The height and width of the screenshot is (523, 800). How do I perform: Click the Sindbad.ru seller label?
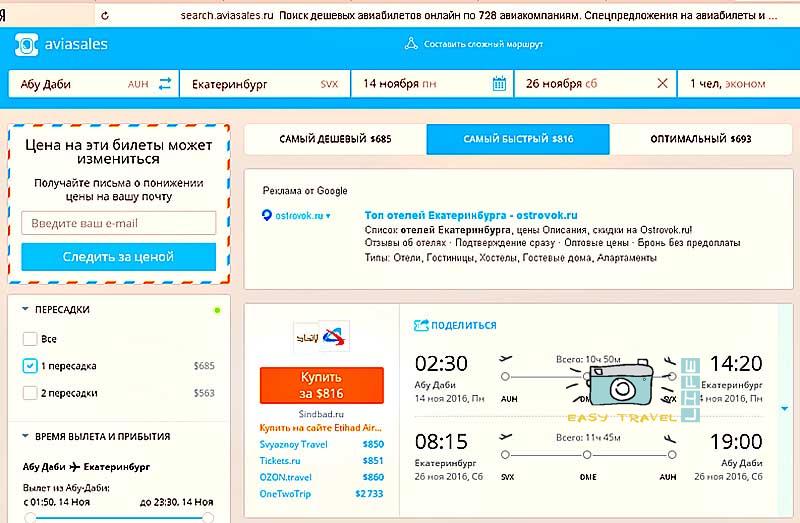[321, 414]
